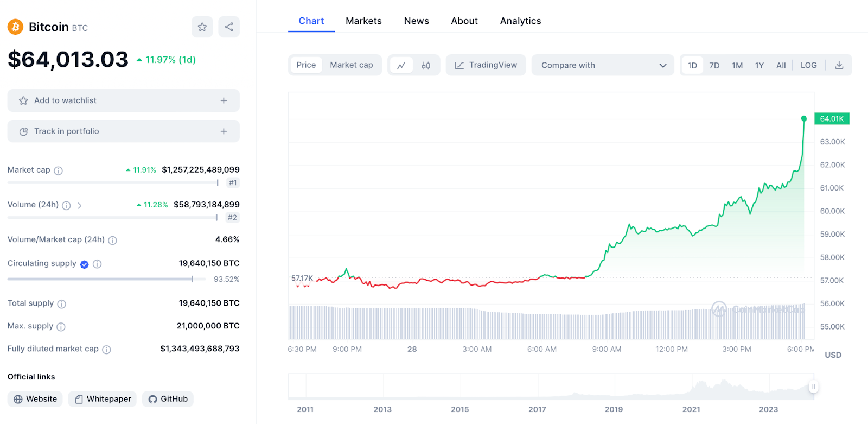Click the 93.52% supply percentage

coord(226,279)
